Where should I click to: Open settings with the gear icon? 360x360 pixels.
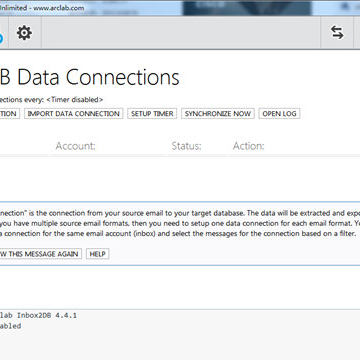(x=25, y=33)
